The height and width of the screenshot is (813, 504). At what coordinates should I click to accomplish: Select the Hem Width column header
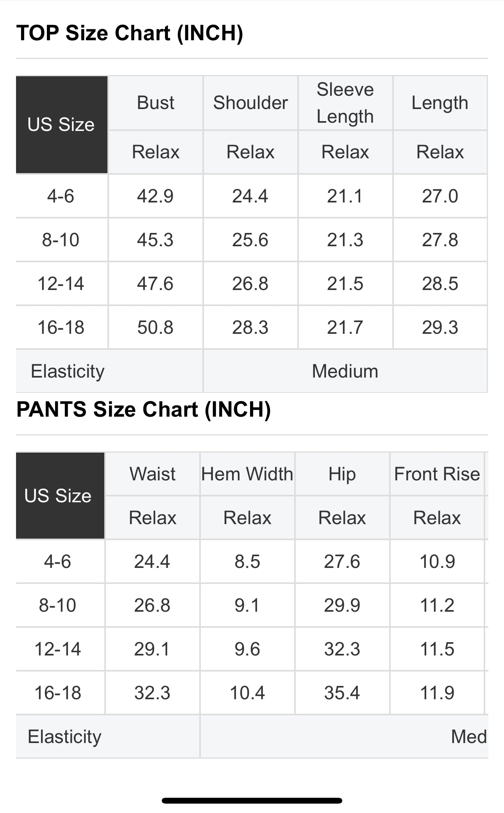[247, 474]
